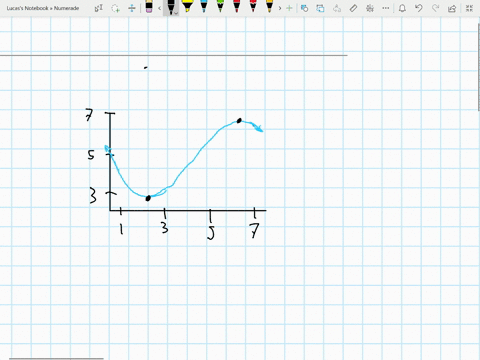Select the objects or type text tool
480x360 pixels.
(99, 8)
